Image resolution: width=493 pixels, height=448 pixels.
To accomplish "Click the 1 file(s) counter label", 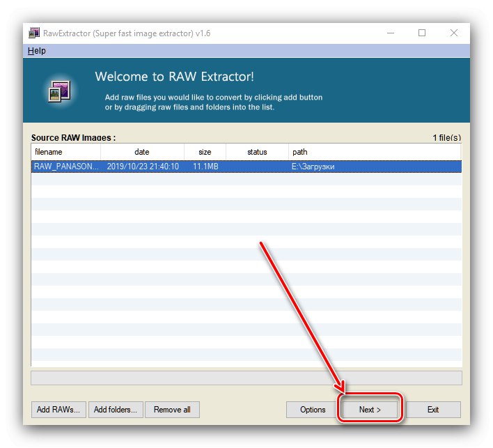I will pyautogui.click(x=447, y=137).
